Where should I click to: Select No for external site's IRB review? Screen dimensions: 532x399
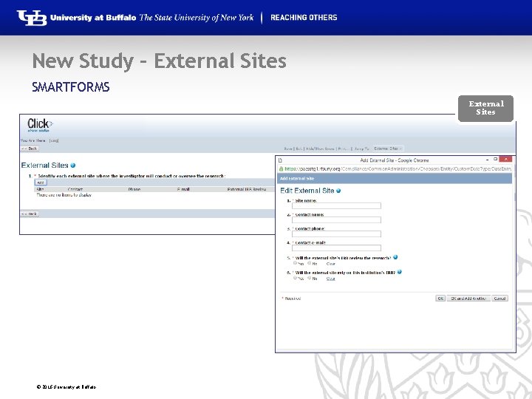310,263
